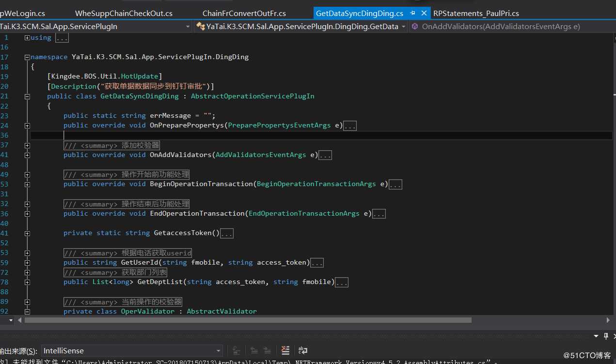Click ellipsis box after OnPreparePropertys signature

350,126
